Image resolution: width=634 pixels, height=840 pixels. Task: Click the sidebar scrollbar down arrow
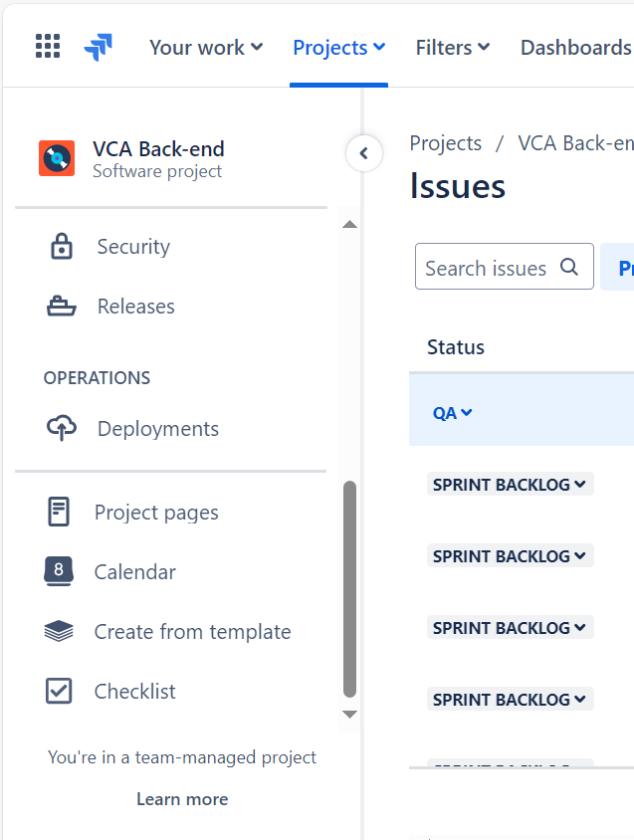point(350,715)
